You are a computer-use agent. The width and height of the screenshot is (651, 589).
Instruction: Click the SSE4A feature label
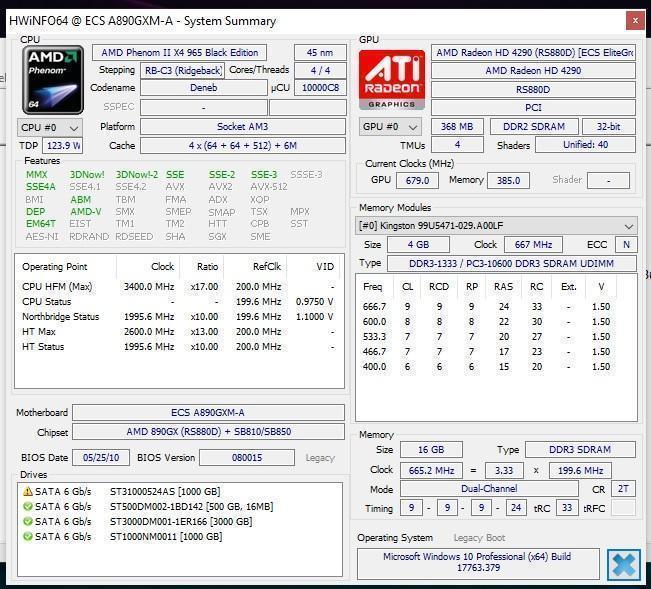pos(41,187)
